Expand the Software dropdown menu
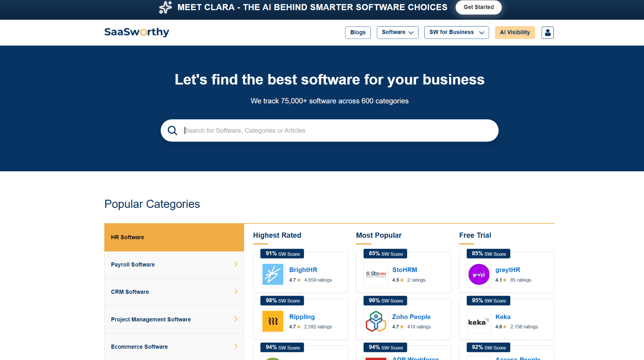This screenshot has width=644, height=360. tap(397, 32)
